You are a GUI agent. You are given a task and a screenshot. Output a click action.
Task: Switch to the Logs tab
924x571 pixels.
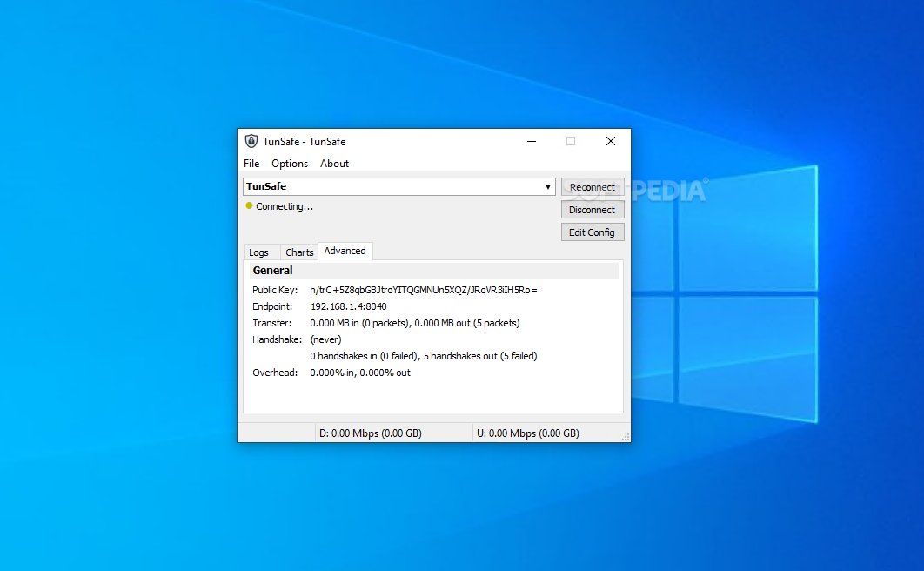click(258, 252)
